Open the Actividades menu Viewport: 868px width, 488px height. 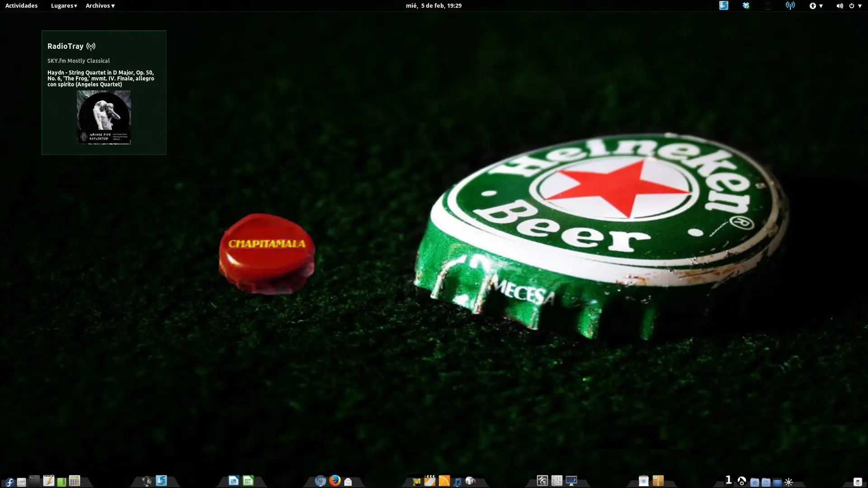[x=21, y=5]
